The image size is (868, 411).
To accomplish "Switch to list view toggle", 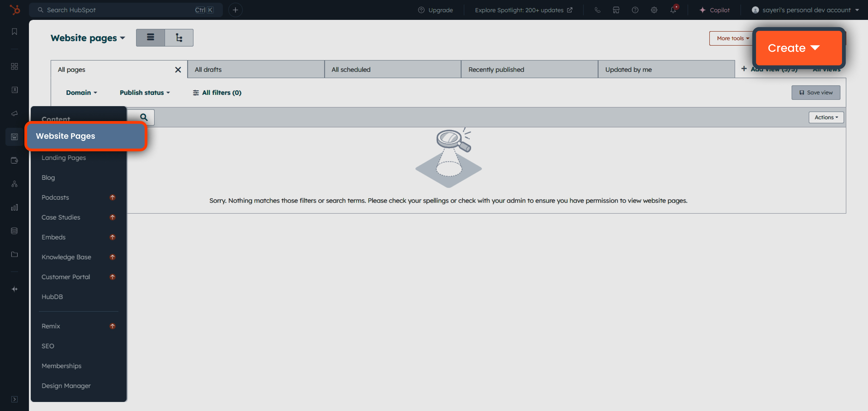I will click(150, 37).
